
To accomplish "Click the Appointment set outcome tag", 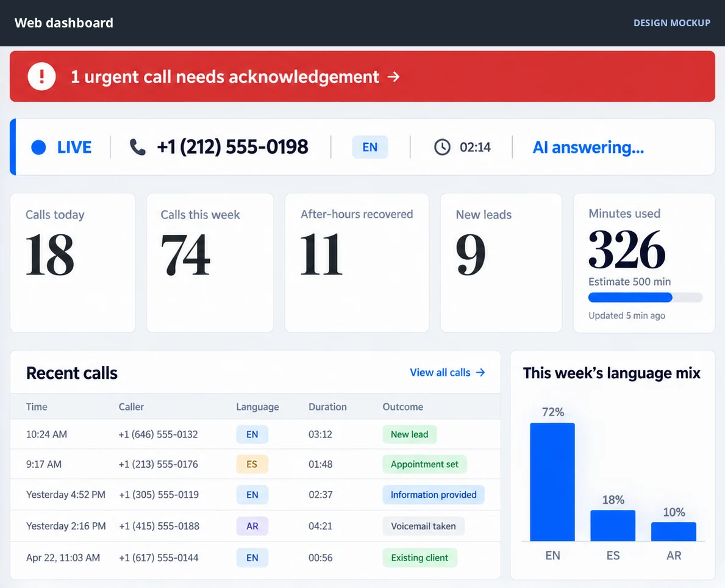I will 424,464.
